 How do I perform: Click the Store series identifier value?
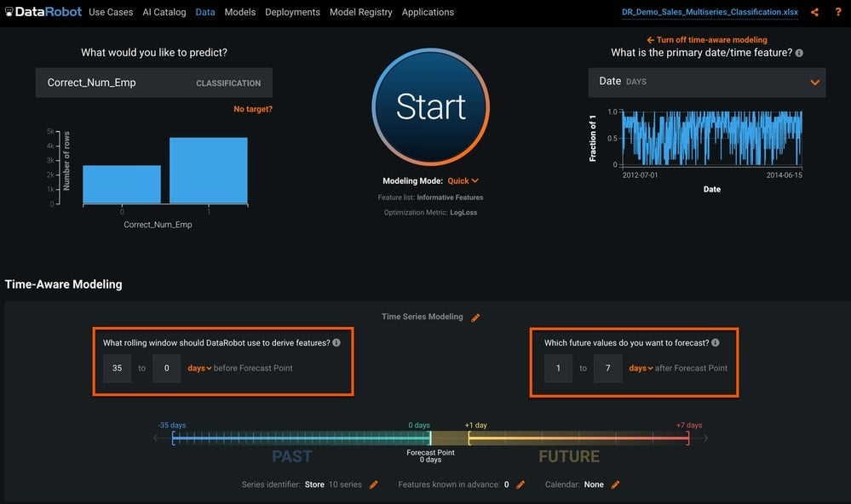[x=315, y=484]
